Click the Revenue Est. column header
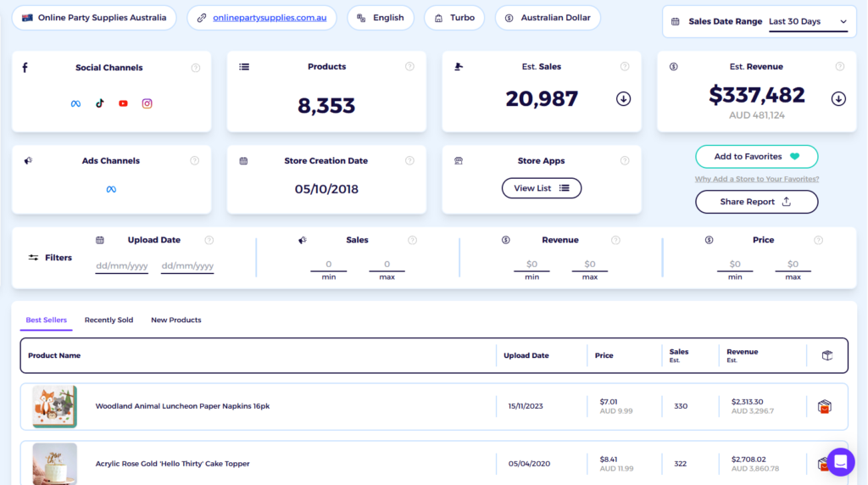Screen dimensions: 868x485 pos(743,355)
